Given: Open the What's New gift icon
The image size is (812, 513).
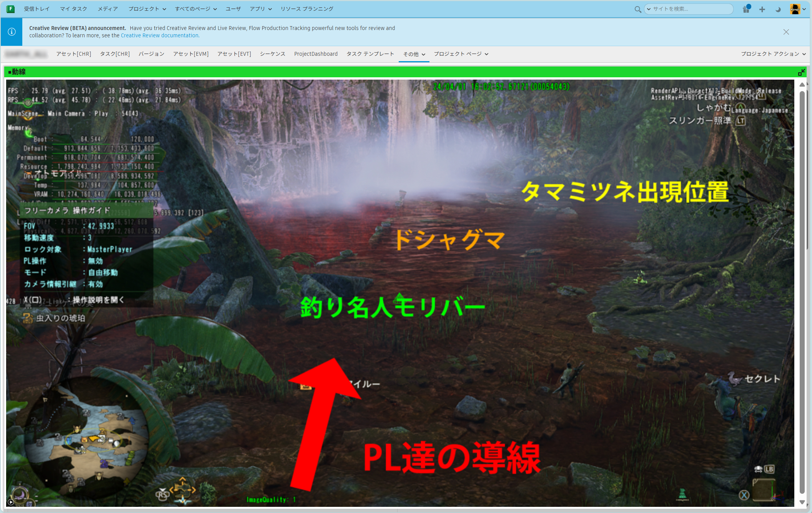Looking at the screenshot, I should click(x=746, y=8).
